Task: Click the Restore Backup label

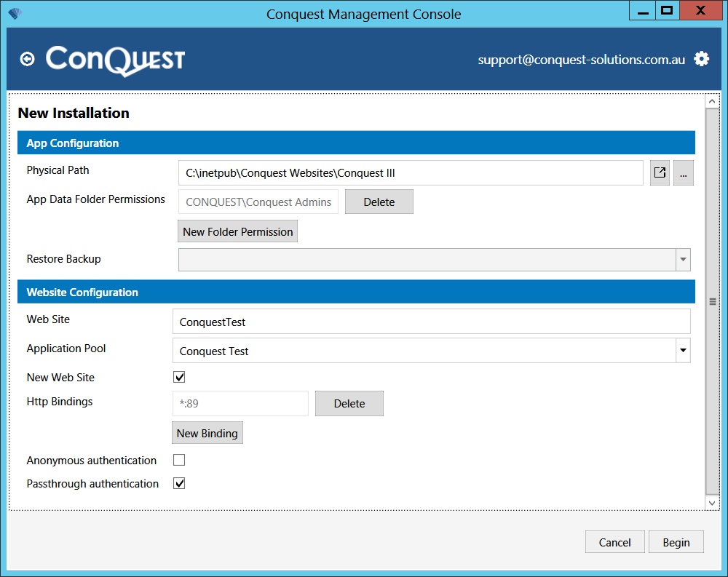Action: pyautogui.click(x=63, y=259)
